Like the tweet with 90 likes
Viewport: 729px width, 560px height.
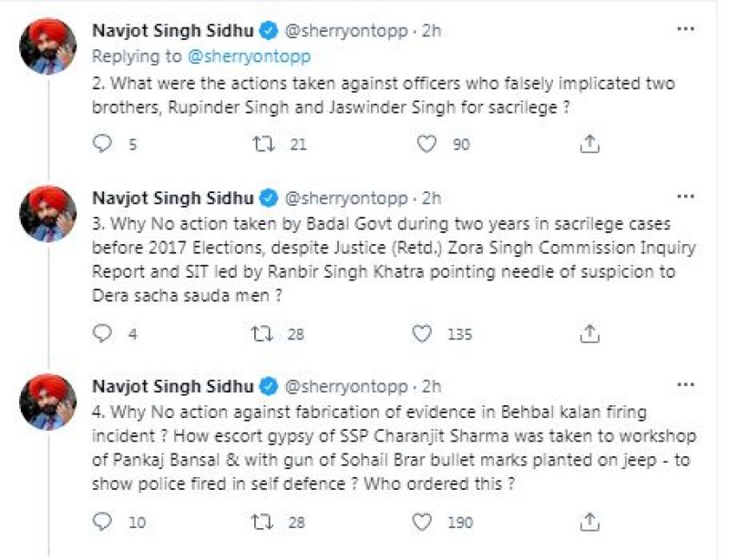coord(425,144)
